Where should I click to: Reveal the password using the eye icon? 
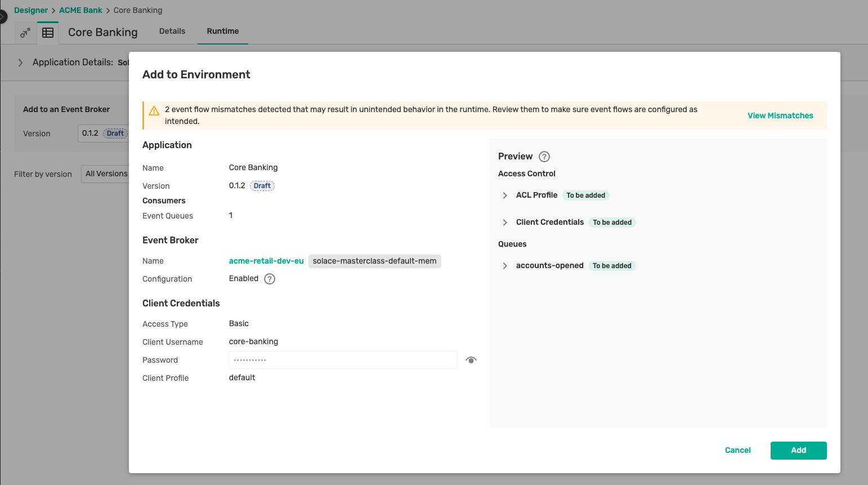tap(471, 359)
